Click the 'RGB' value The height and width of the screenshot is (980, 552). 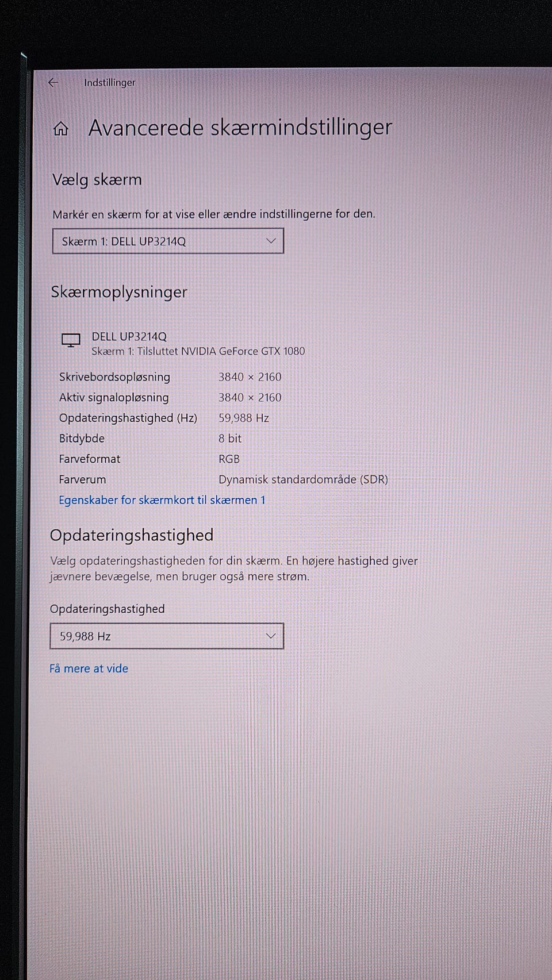click(x=229, y=459)
